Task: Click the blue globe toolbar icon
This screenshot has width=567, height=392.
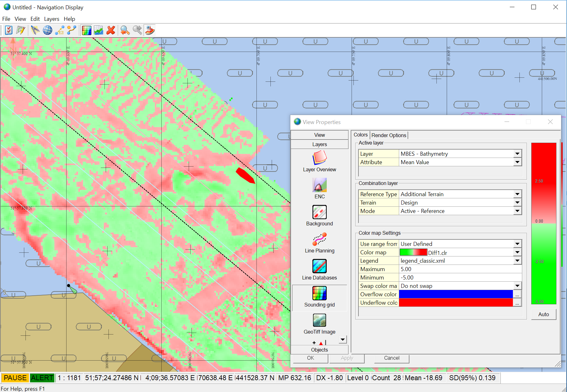Action: 48,30
